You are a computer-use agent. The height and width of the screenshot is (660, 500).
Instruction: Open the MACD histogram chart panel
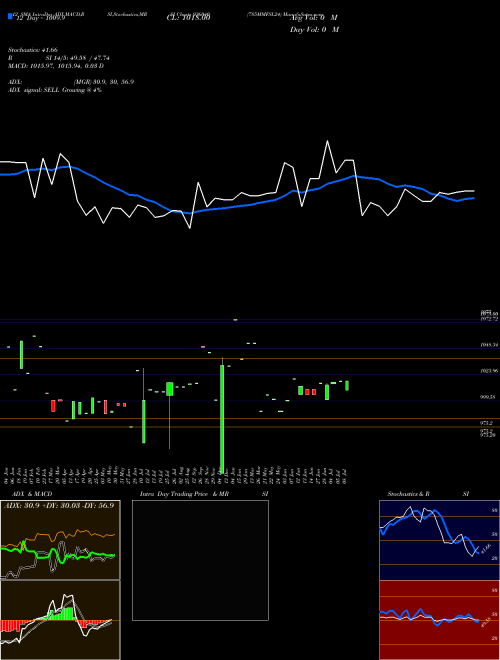point(60,620)
